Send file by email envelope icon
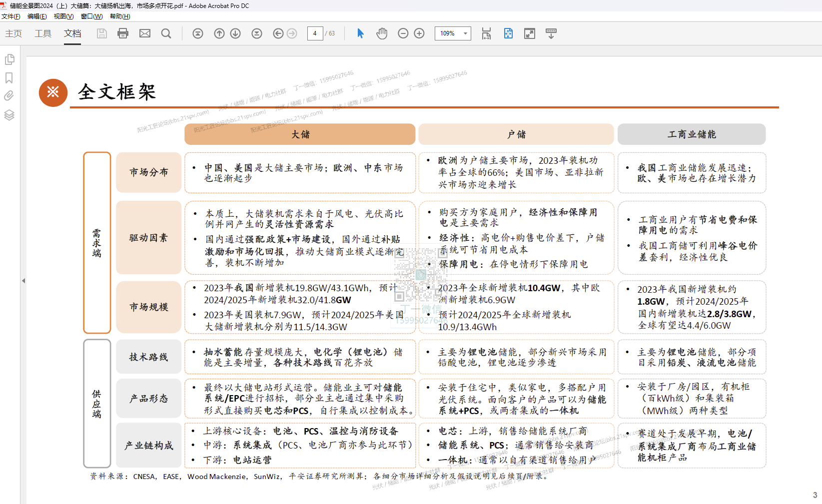Viewport: 822px width, 504px height. (145, 33)
